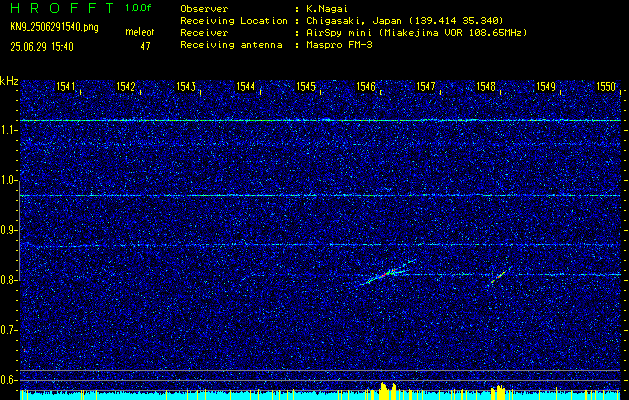Click the 1550 time marker
629x400 pixels.
pos(606,86)
